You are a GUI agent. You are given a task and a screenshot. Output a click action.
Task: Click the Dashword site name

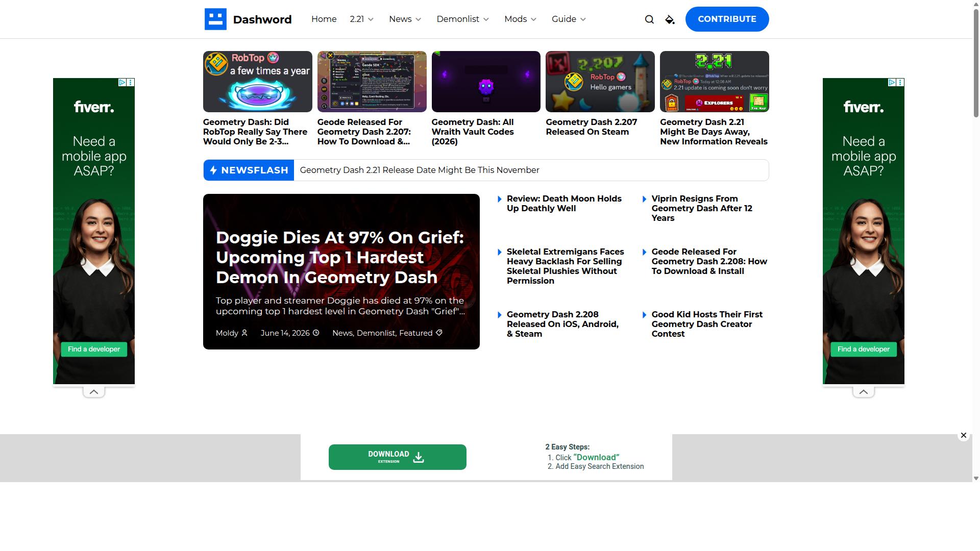262,19
